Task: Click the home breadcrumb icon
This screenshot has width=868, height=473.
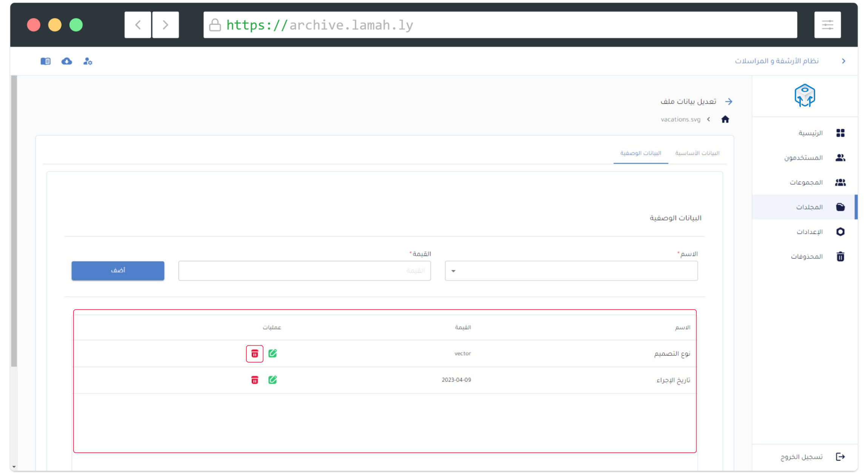Action: point(725,120)
